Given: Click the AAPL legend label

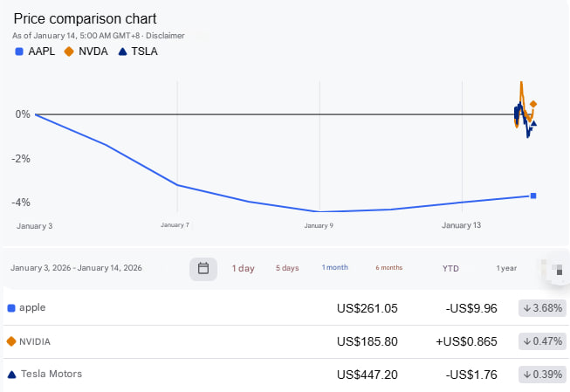Looking at the screenshot, I should tap(41, 52).
